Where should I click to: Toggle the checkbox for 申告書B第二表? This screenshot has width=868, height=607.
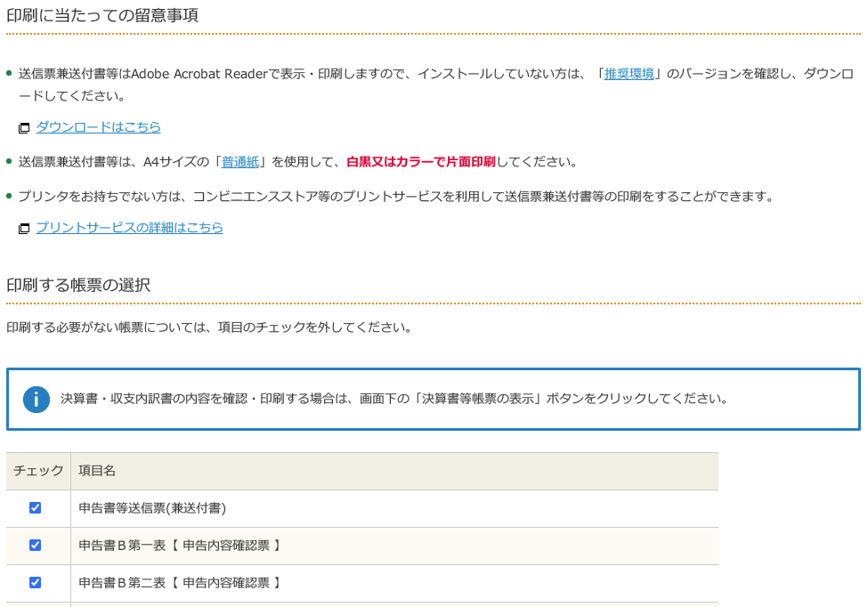coord(35,583)
